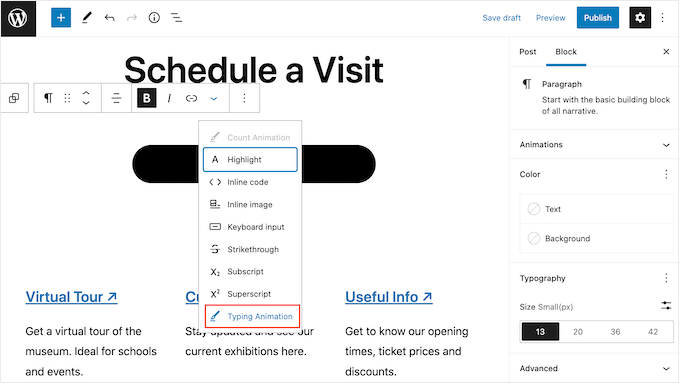Open the Background color swatch
680x384 pixels.
[x=597, y=238]
